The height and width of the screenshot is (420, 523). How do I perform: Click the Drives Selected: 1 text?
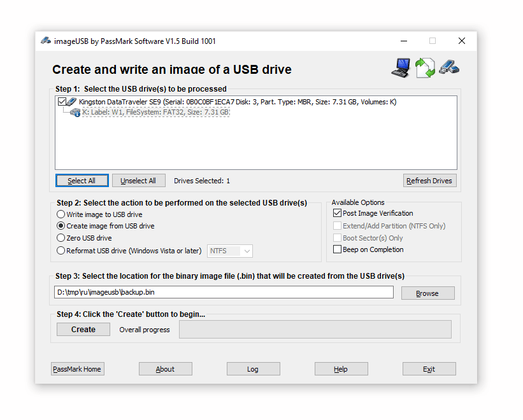pos(202,181)
